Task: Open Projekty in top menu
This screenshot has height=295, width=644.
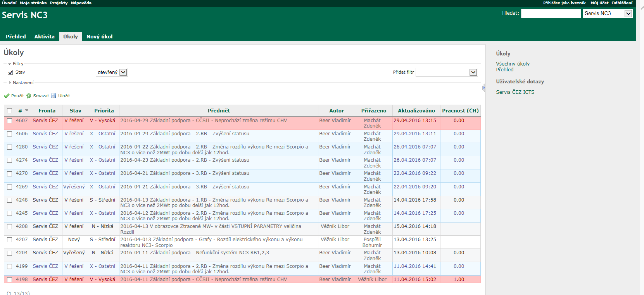Action: click(x=59, y=3)
